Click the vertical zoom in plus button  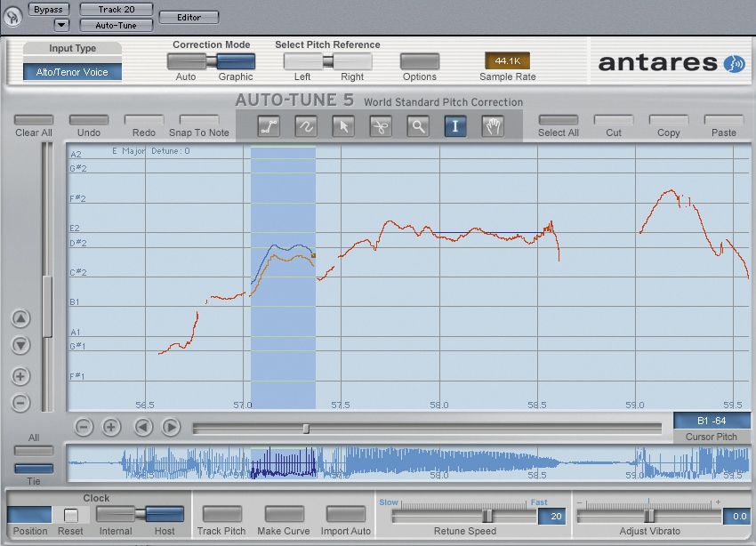[20, 376]
